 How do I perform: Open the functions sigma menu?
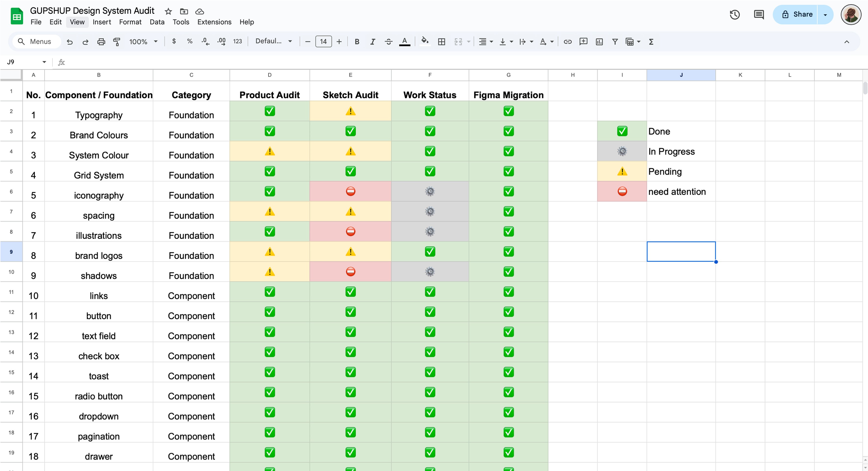tap(651, 42)
